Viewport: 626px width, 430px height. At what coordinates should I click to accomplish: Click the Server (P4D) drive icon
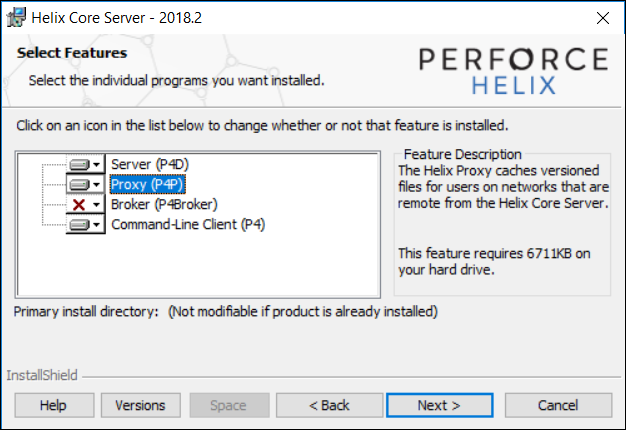[80, 164]
